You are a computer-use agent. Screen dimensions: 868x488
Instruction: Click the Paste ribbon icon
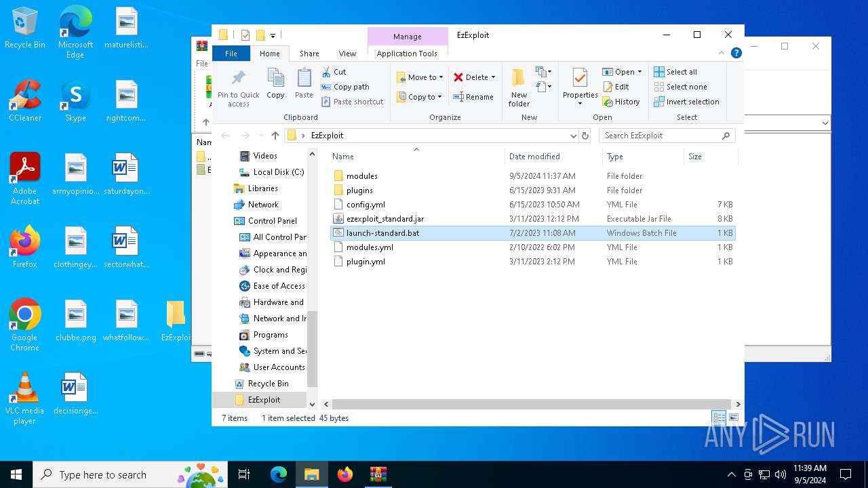304,84
